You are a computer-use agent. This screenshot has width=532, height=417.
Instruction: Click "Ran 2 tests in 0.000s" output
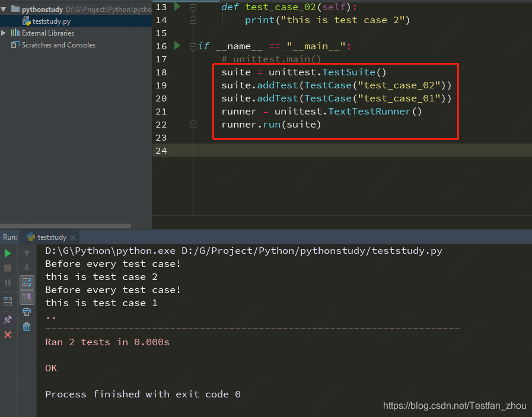pos(107,342)
